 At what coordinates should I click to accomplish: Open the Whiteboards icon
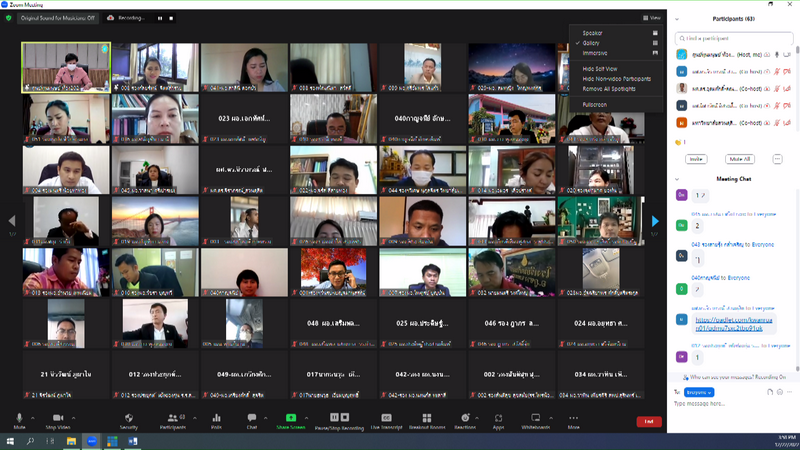tap(535, 418)
